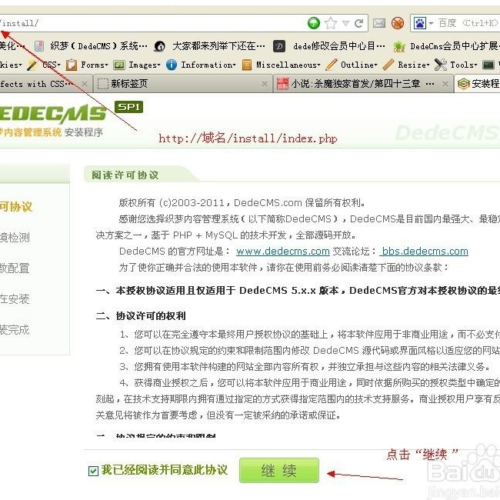Click the favicon of 大家都来列举下还在 bookmark
This screenshot has height=500, width=500.
160,46
